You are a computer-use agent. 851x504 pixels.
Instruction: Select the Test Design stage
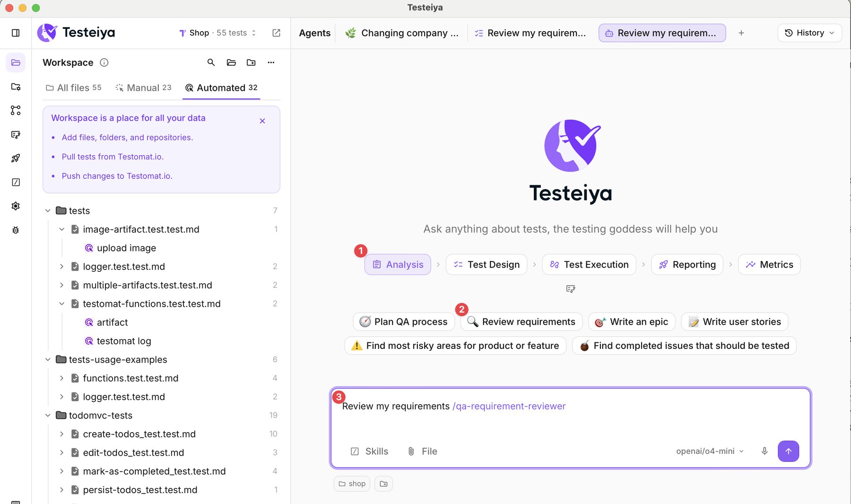click(486, 265)
